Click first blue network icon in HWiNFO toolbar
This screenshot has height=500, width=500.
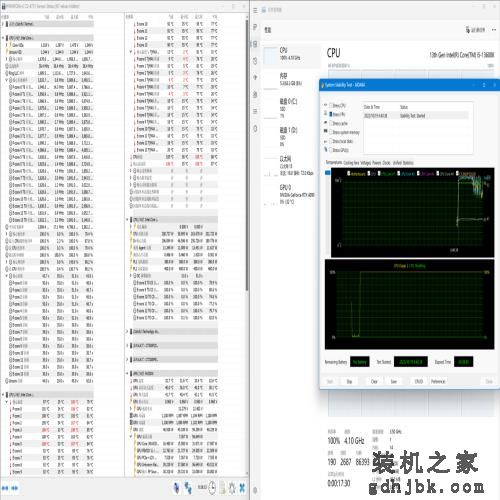click(x=177, y=488)
